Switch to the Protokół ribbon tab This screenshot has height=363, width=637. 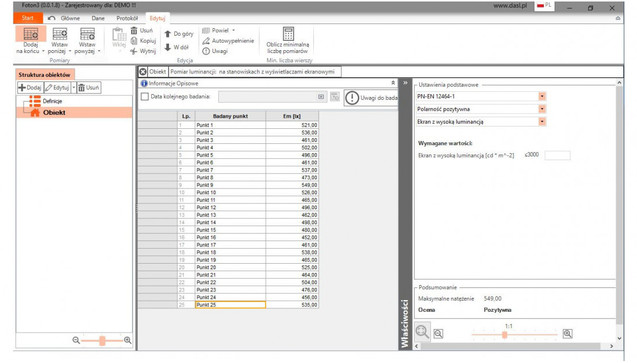coord(127,18)
